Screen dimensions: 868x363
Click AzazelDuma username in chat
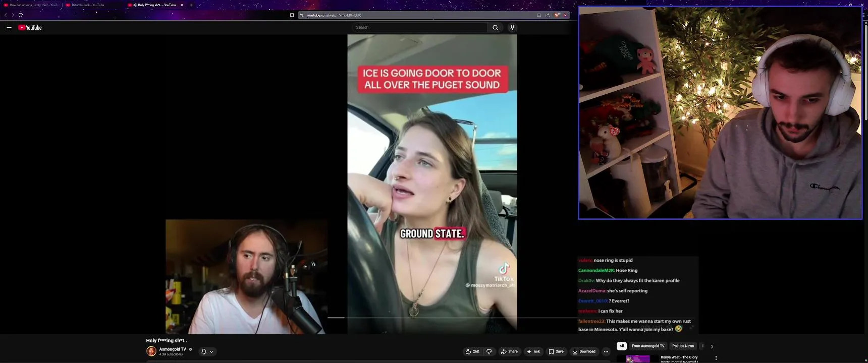[x=592, y=290]
